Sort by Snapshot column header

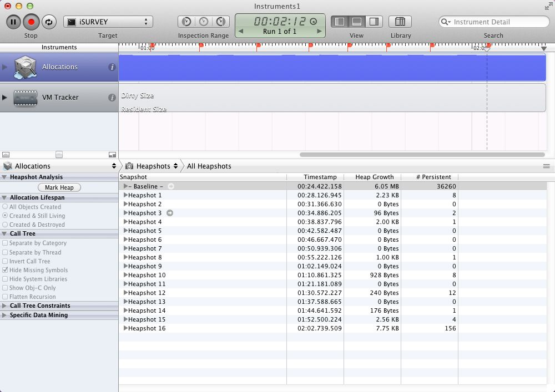tap(203, 177)
